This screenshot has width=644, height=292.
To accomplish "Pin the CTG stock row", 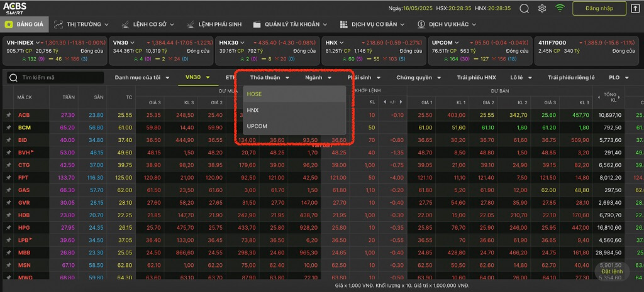I will (x=8, y=165).
